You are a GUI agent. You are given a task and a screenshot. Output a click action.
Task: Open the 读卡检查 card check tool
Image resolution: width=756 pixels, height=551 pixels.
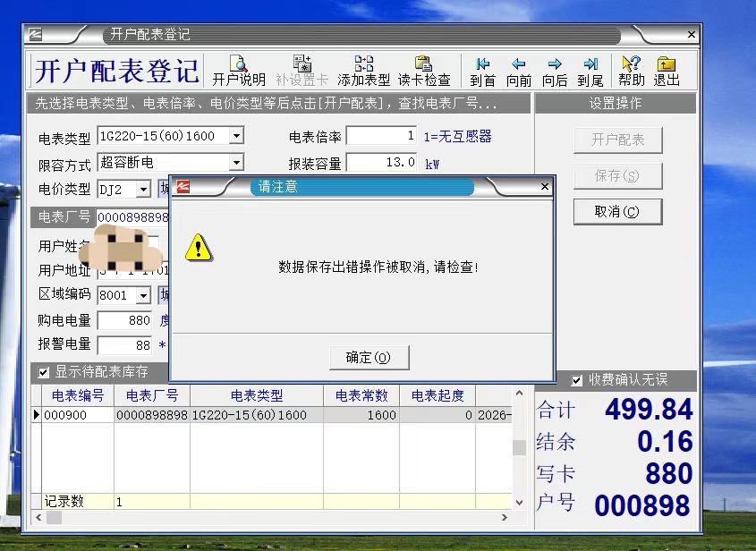tap(424, 70)
